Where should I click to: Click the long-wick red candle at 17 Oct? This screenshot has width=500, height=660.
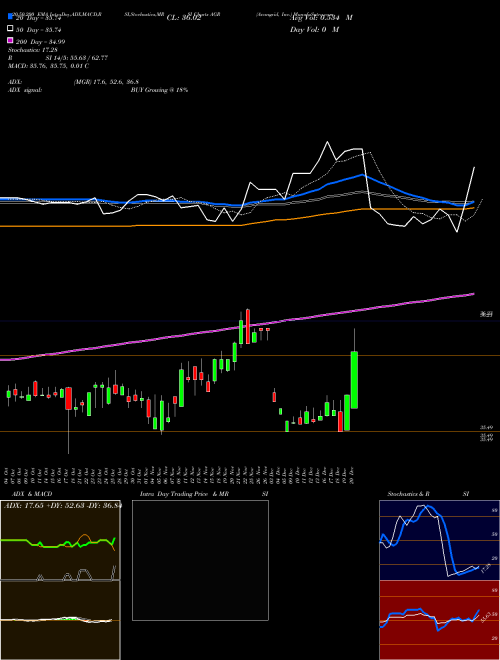pos(68,398)
